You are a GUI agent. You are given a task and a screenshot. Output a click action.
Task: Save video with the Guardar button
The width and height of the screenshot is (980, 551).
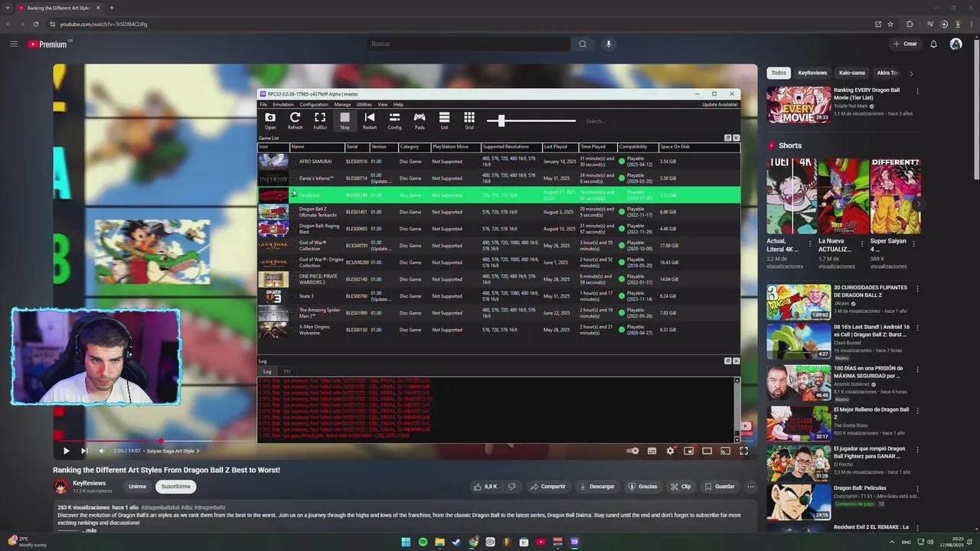720,487
